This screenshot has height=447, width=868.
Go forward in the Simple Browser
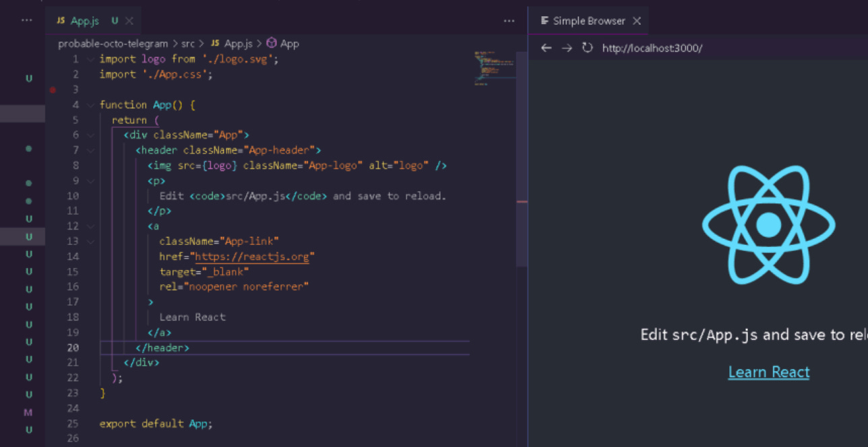tap(567, 48)
